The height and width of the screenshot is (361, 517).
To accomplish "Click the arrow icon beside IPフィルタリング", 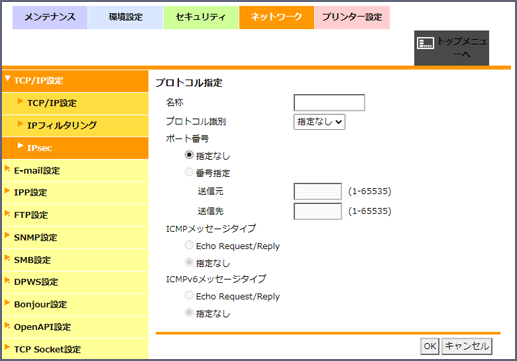I will click(x=20, y=124).
